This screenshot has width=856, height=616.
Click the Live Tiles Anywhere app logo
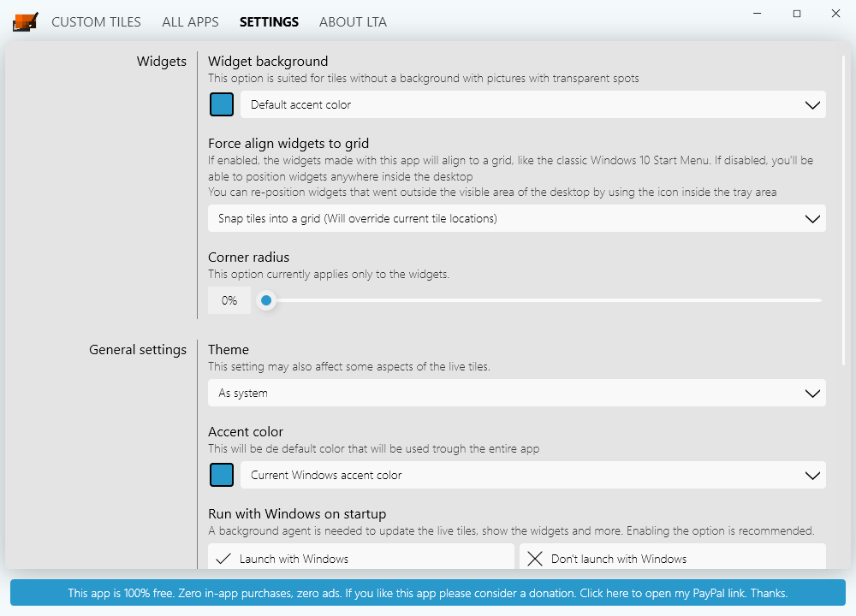pyautogui.click(x=25, y=22)
